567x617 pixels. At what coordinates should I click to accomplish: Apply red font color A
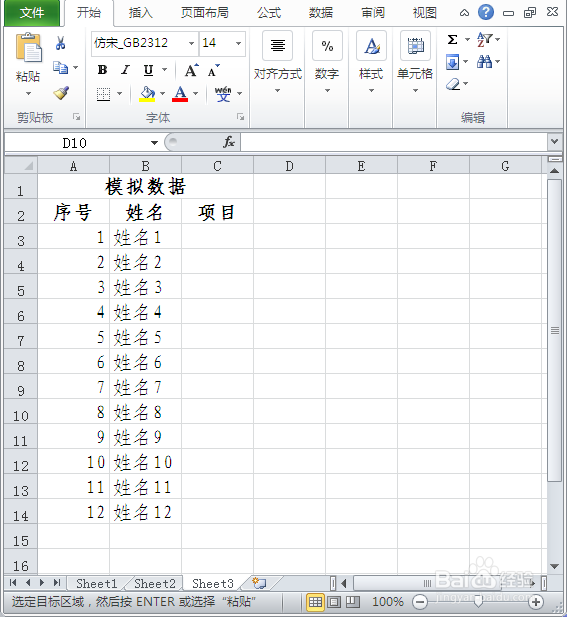pyautogui.click(x=180, y=94)
